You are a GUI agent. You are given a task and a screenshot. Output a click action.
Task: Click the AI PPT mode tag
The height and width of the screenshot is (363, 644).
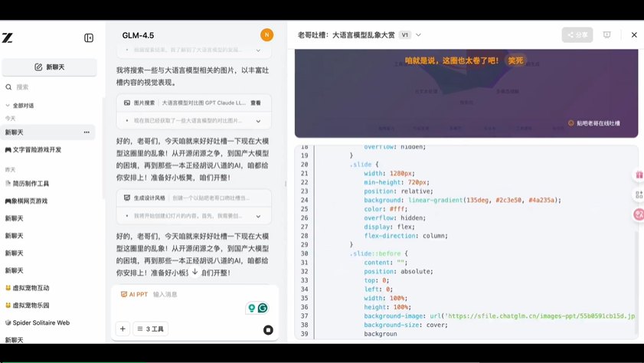point(134,294)
